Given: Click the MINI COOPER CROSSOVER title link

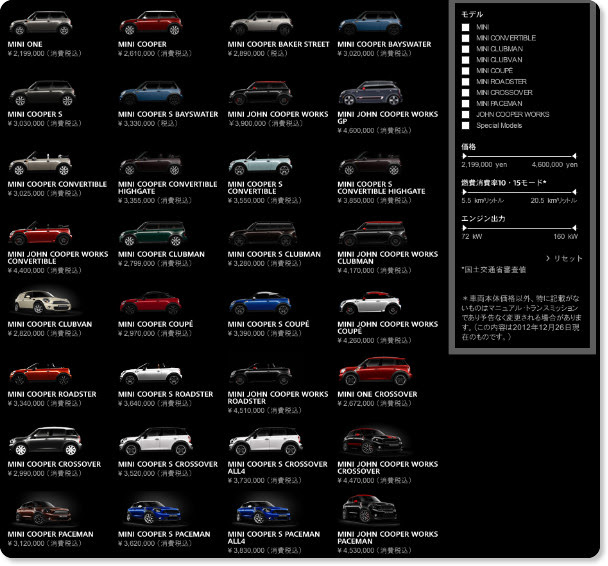Looking at the screenshot, I should [x=54, y=464].
